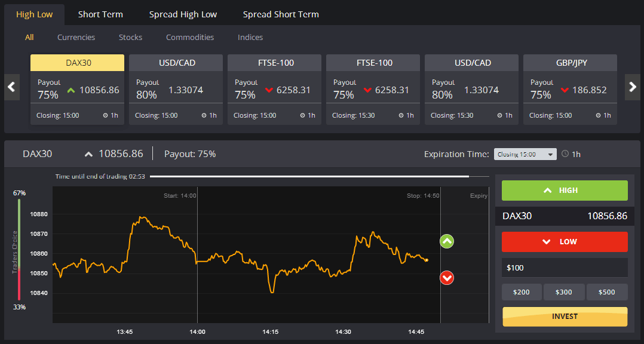Viewport: 644px width, 344px height.
Task: Click the red down arrow circle on the chart
Action: click(447, 278)
